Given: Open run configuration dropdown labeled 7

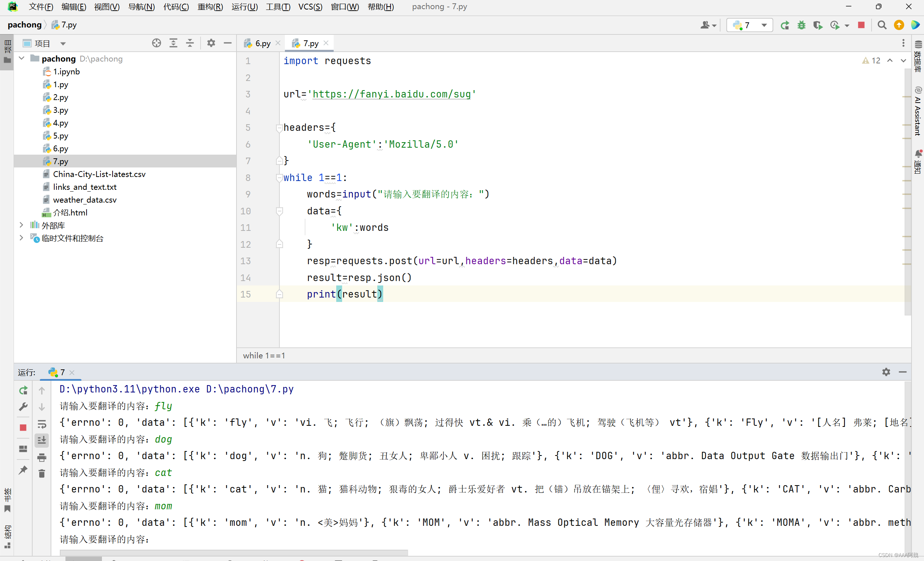Looking at the screenshot, I should [x=749, y=25].
